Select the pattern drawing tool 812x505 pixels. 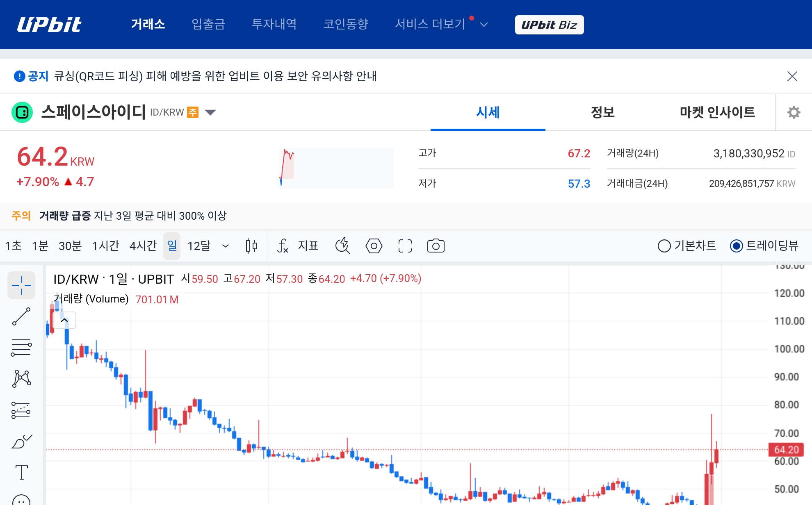pyautogui.click(x=21, y=379)
